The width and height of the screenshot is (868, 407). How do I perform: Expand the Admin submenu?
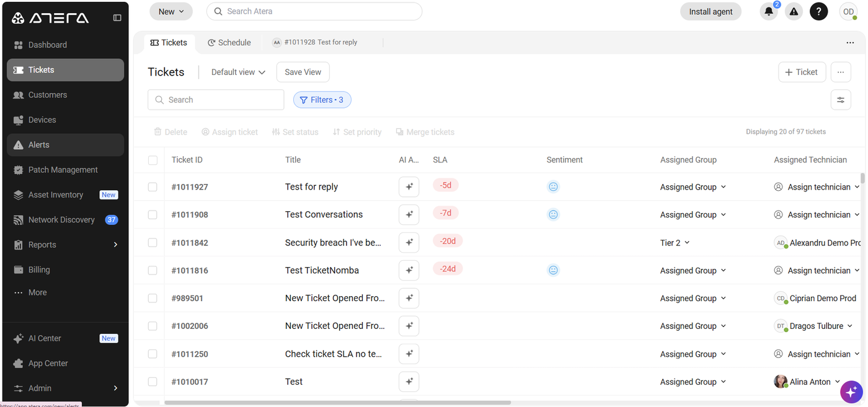coord(115,388)
